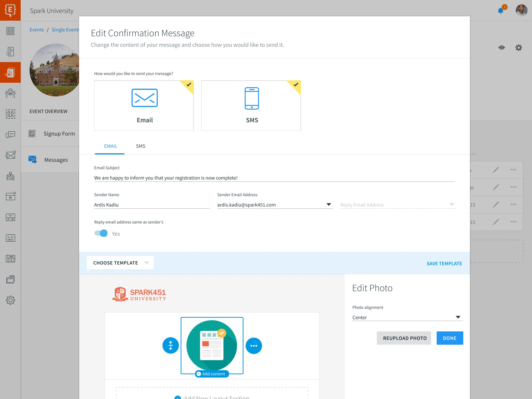Open the Choose Template dropdown

[120, 263]
